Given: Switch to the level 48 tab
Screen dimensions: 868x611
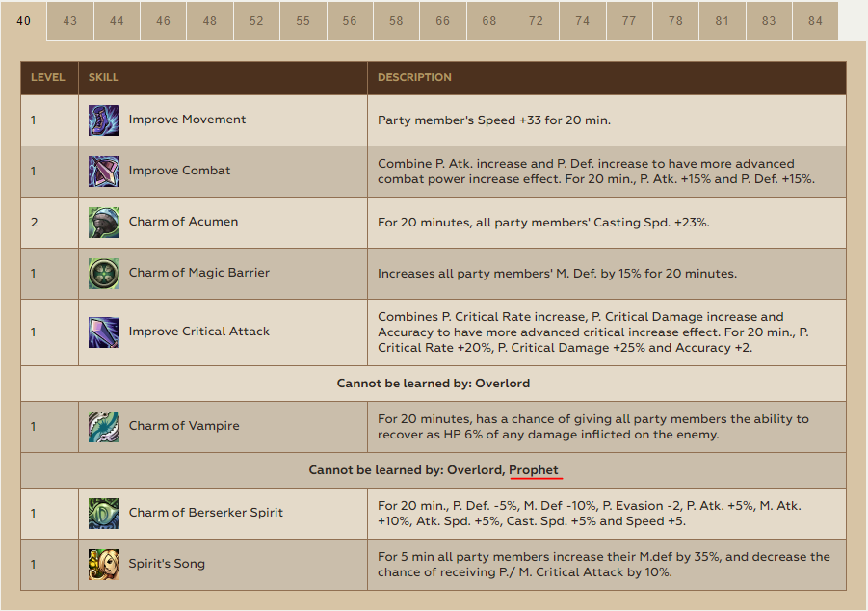Looking at the screenshot, I should (x=210, y=21).
